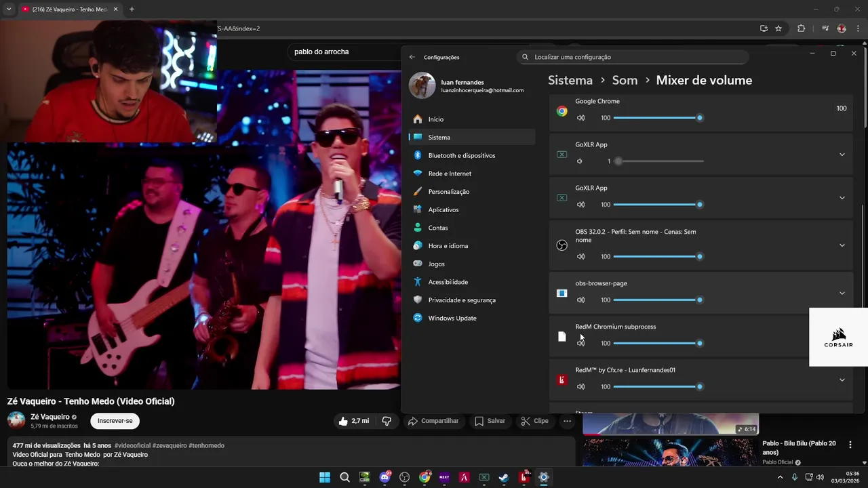868x488 pixels.
Task: Open taskbar volume flyout
Action: pos(821,477)
